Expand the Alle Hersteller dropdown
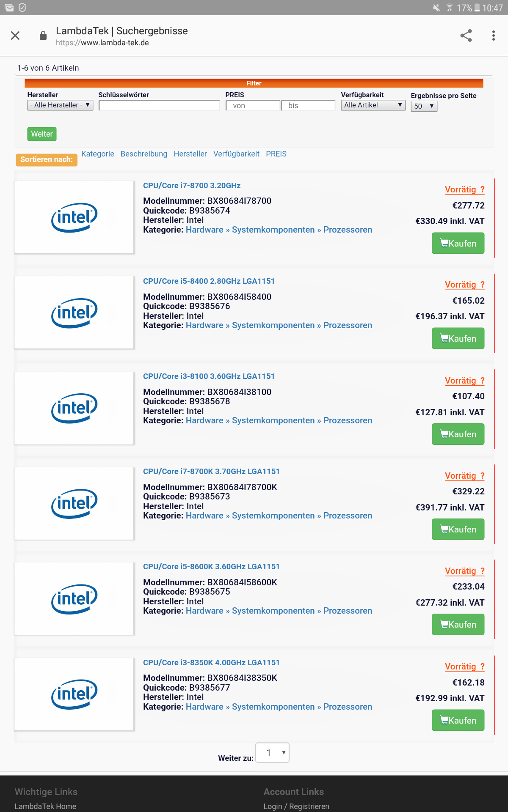Viewport: 508px width, 812px height. point(60,105)
